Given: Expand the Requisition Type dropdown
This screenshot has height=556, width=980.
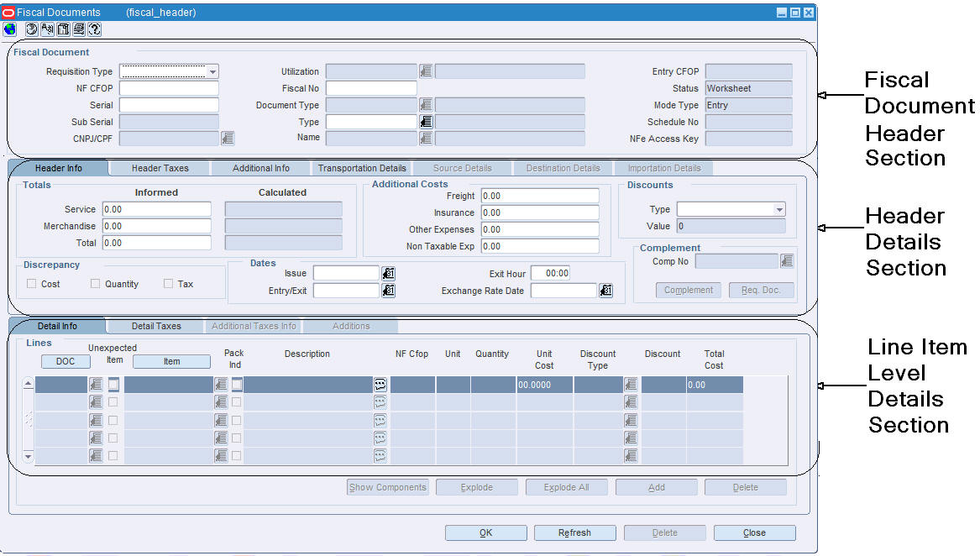Looking at the screenshot, I should pos(212,72).
